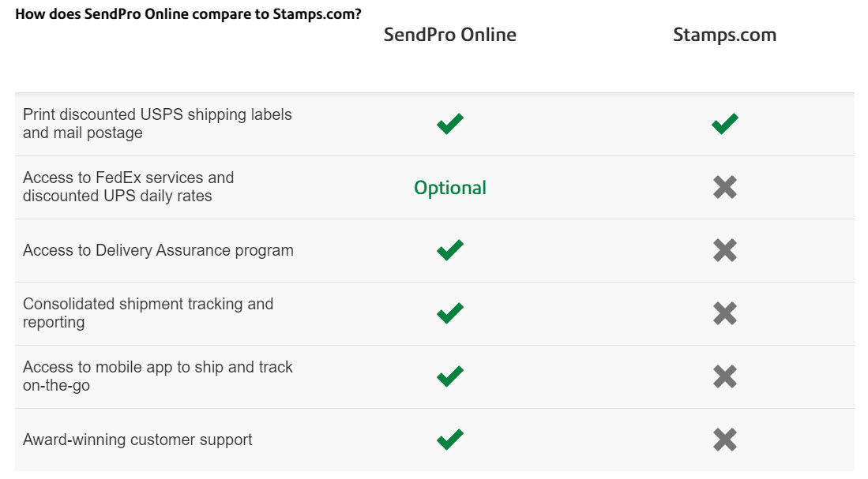Click SendPro checkmark for USPS shipping labels
The image size is (868, 479).
coord(449,124)
